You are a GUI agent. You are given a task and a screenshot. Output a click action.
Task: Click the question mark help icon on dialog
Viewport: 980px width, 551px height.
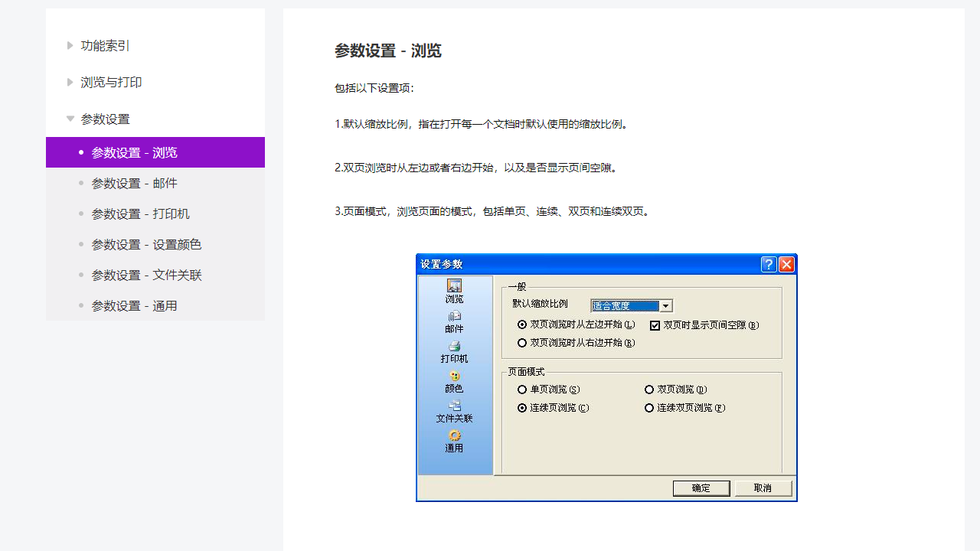[768, 264]
